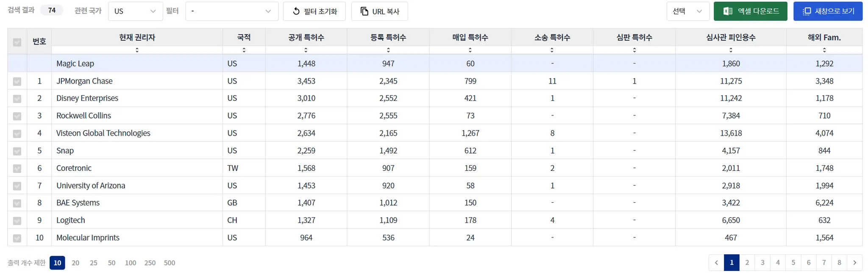Toggle checkbox for Molecular Imprints row
The height and width of the screenshot is (273, 868).
click(17, 238)
